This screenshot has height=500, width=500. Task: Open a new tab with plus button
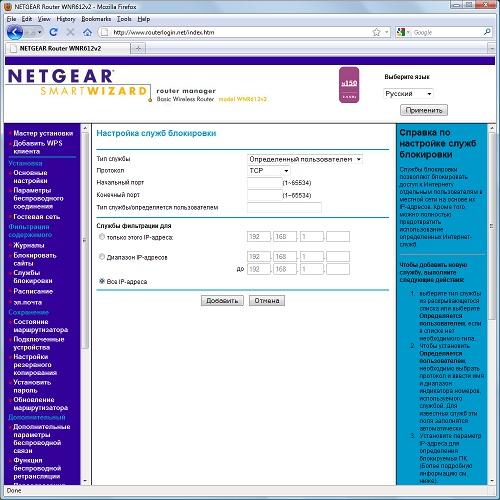138,49
